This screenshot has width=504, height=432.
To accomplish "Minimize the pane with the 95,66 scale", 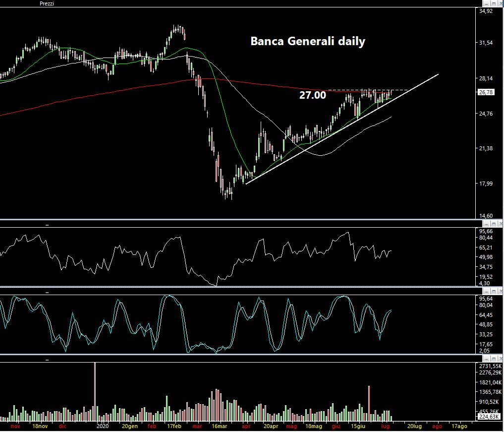I will coord(486,224).
